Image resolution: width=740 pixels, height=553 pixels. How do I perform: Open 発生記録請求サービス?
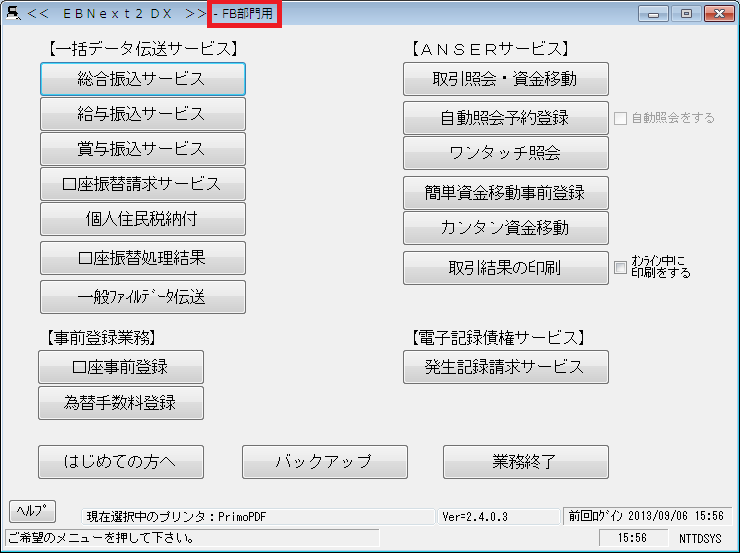506,367
